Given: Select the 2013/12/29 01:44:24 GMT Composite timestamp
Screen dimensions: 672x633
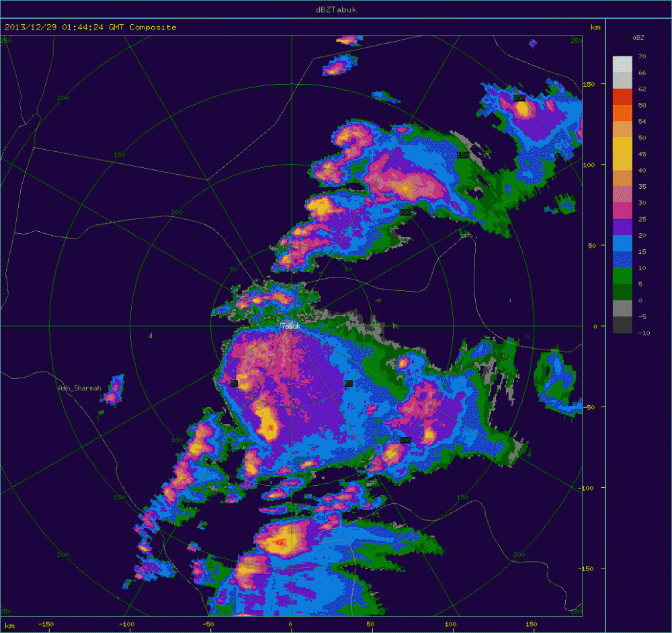Looking at the screenshot, I should pyautogui.click(x=91, y=28).
